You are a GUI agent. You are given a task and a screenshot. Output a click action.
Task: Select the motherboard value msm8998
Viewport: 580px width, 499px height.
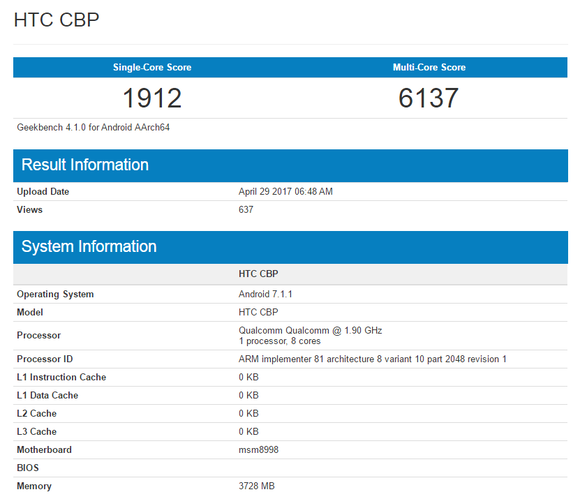click(x=259, y=450)
